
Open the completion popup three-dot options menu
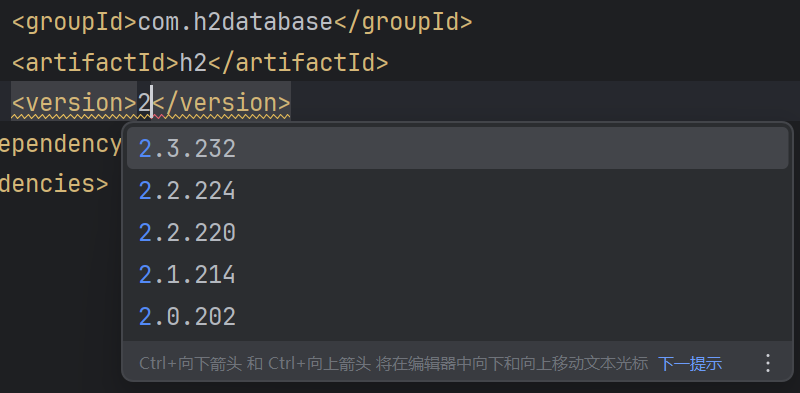point(768,363)
